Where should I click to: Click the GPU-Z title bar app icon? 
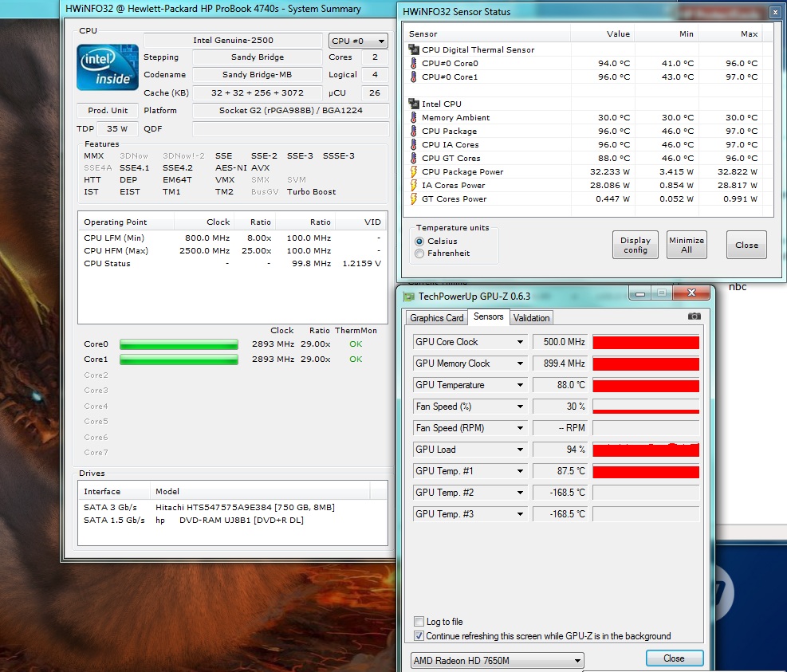point(409,297)
